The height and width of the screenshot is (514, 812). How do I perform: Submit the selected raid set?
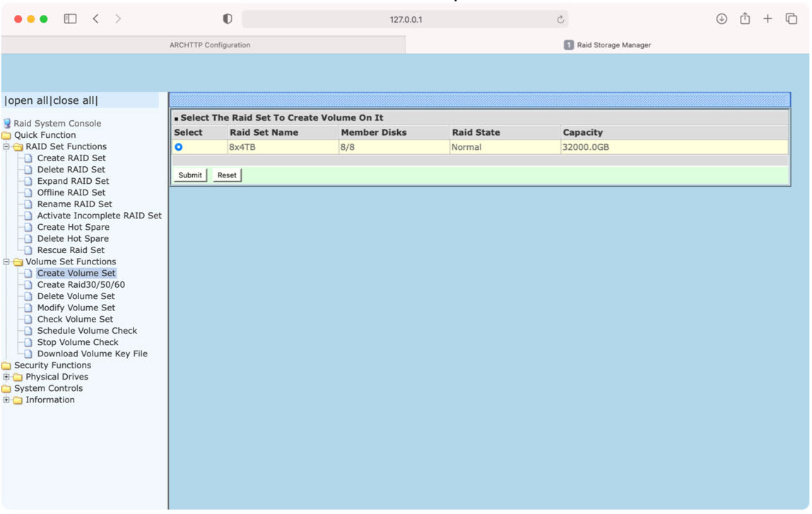click(x=189, y=175)
